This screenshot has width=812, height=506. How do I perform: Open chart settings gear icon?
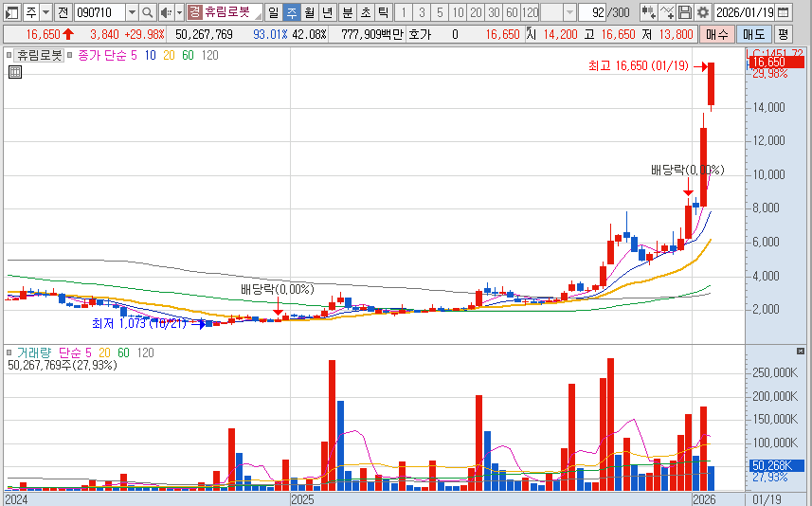pos(703,12)
